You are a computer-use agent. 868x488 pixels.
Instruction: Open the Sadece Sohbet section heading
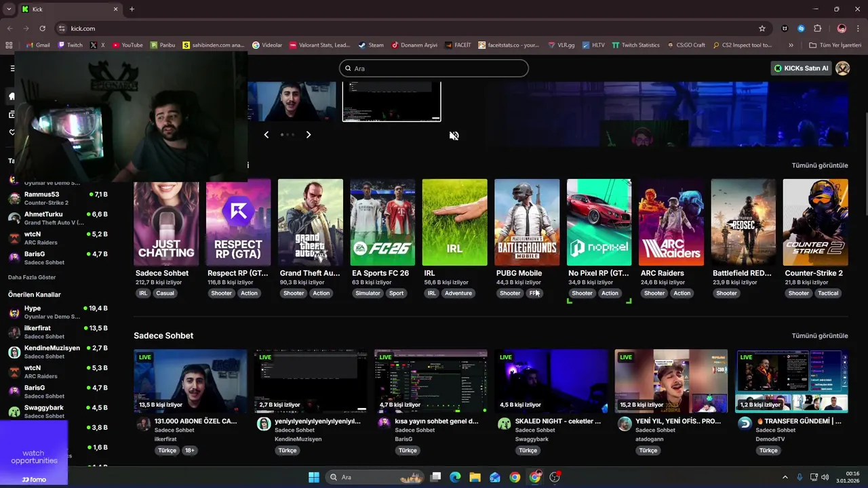163,335
